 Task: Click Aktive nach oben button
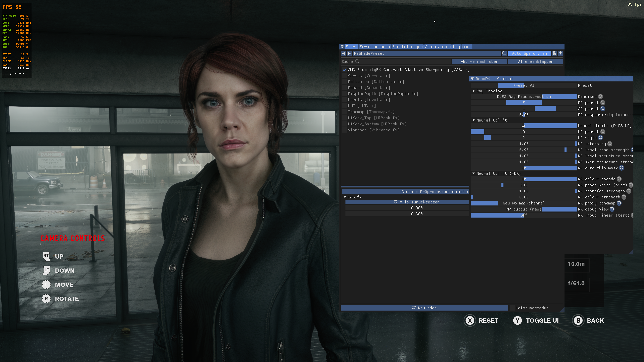(x=479, y=62)
